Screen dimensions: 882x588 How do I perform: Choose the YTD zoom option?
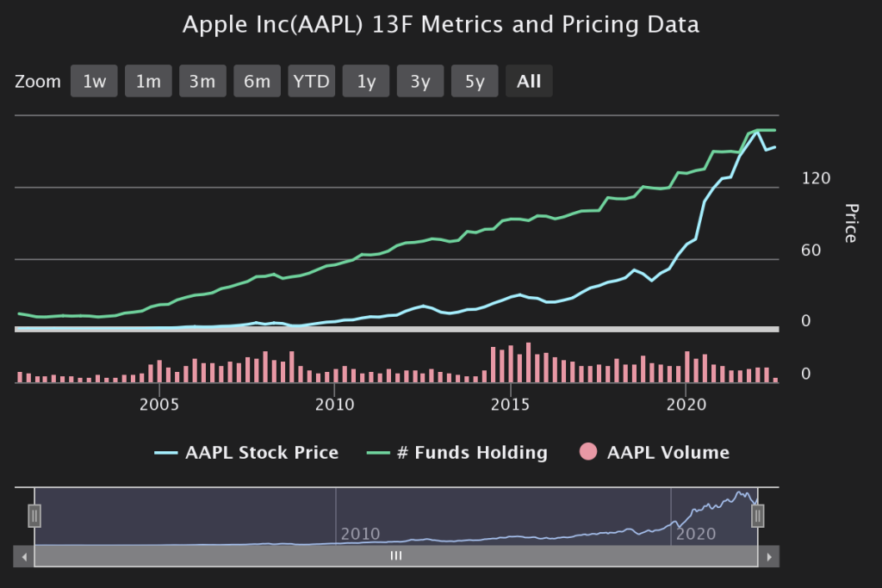311,82
